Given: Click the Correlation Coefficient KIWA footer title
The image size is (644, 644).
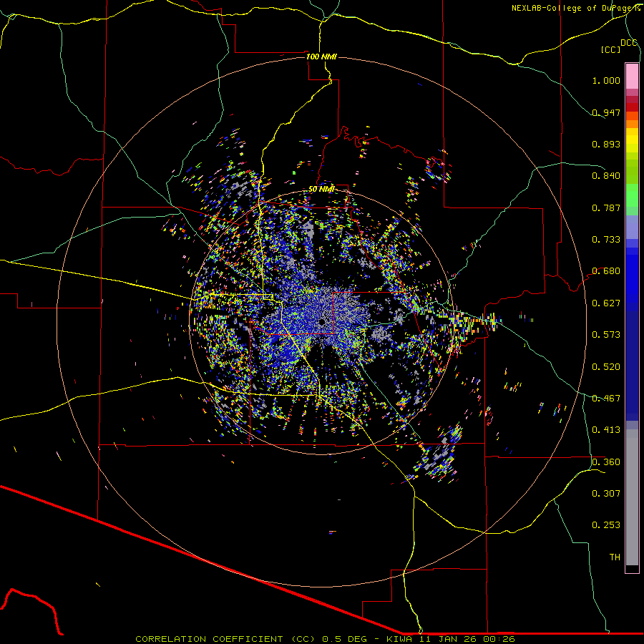Looking at the screenshot, I should pyautogui.click(x=325, y=639).
